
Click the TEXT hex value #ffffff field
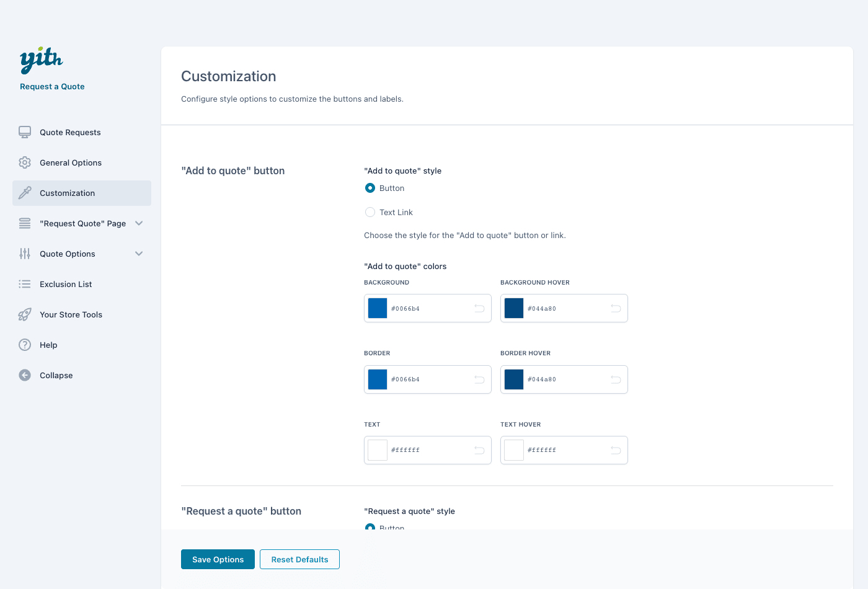(x=405, y=450)
